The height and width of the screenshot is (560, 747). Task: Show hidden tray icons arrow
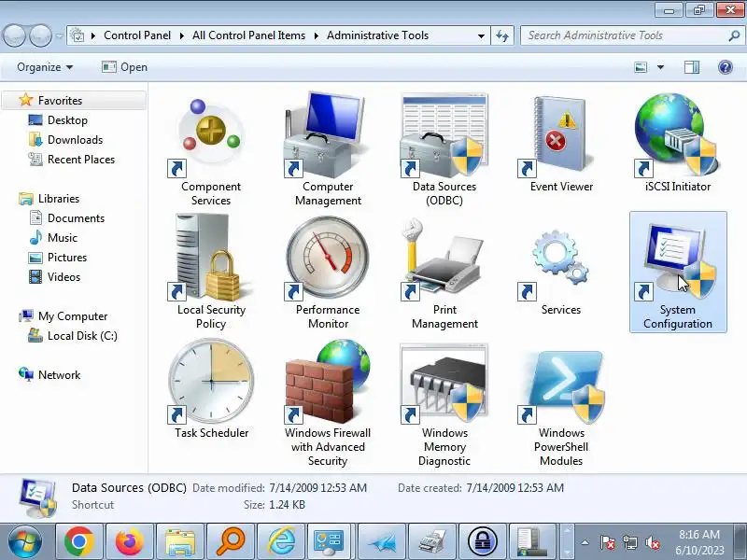[x=585, y=542]
